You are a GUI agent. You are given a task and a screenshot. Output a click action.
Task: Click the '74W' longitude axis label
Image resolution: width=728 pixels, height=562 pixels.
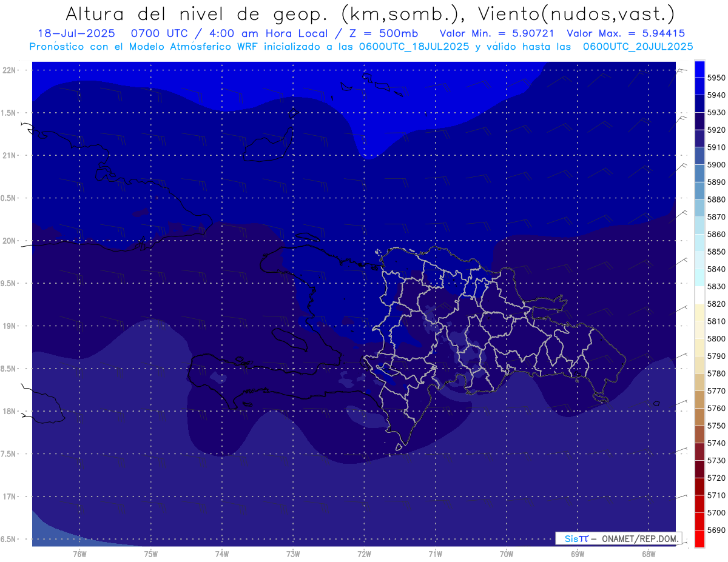coord(222,554)
